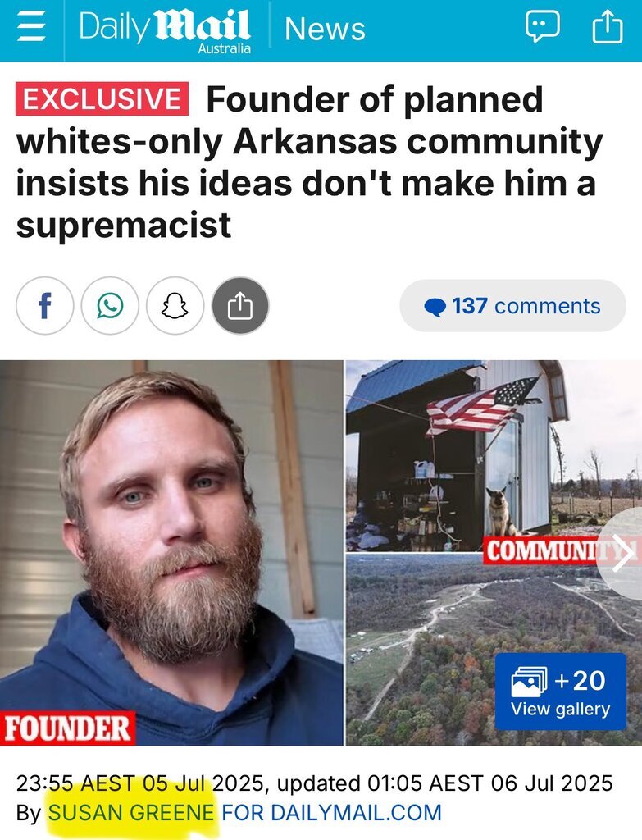Advance gallery with the right chevron arrow
The width and height of the screenshot is (642, 840).
622,554
